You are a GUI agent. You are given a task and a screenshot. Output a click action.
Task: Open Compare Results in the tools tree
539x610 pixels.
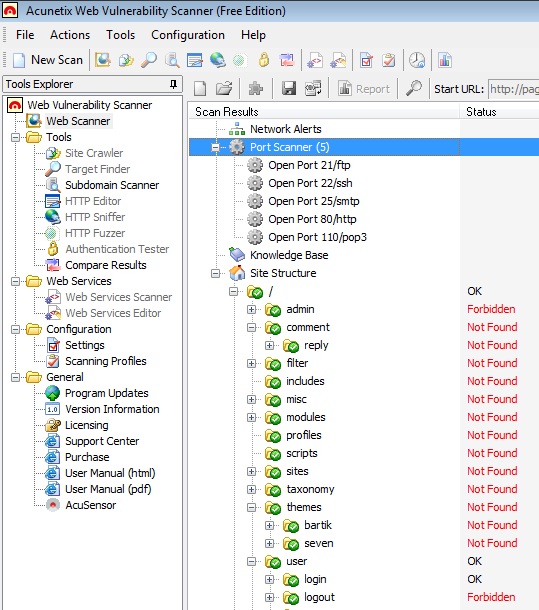point(105,265)
